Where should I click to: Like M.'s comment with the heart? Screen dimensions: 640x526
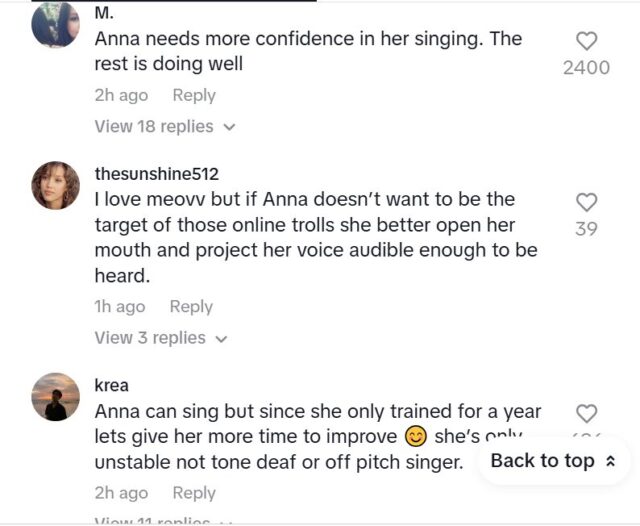click(587, 41)
